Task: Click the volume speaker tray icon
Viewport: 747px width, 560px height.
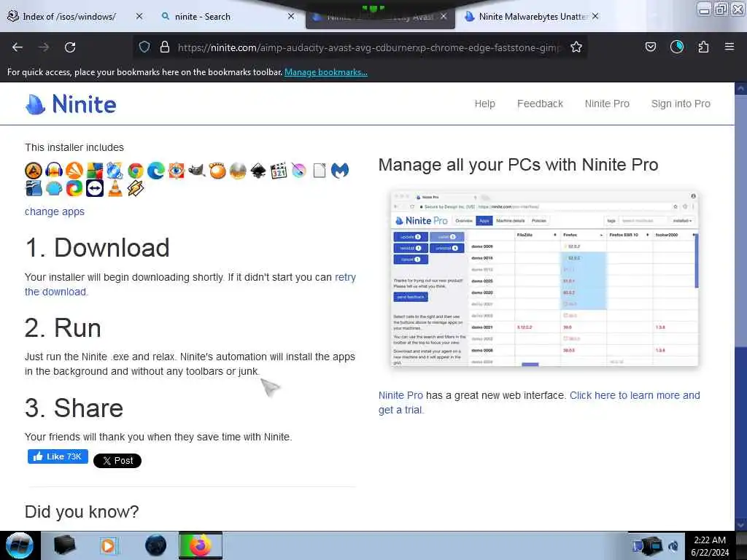Action: pos(673,546)
